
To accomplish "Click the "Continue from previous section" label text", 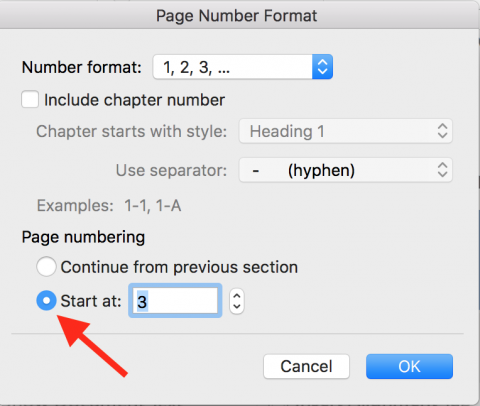I will 179,267.
